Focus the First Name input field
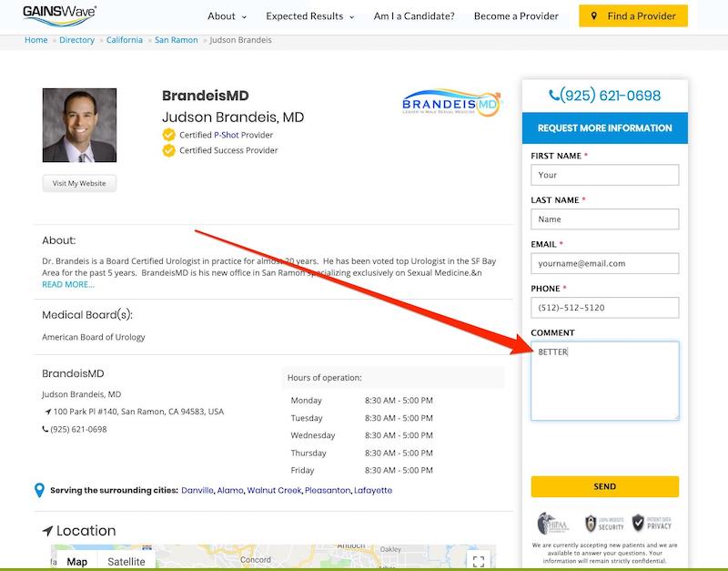 click(x=605, y=175)
